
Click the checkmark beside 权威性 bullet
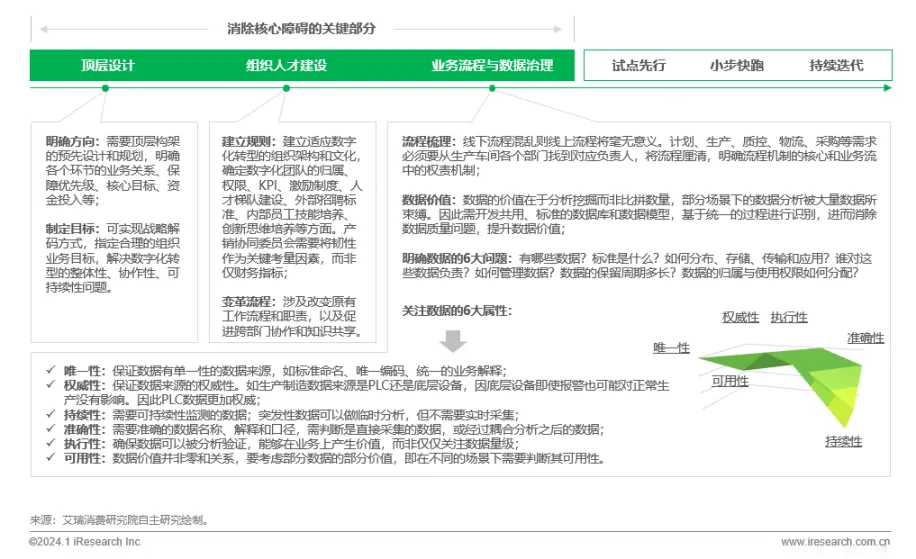[x=51, y=384]
